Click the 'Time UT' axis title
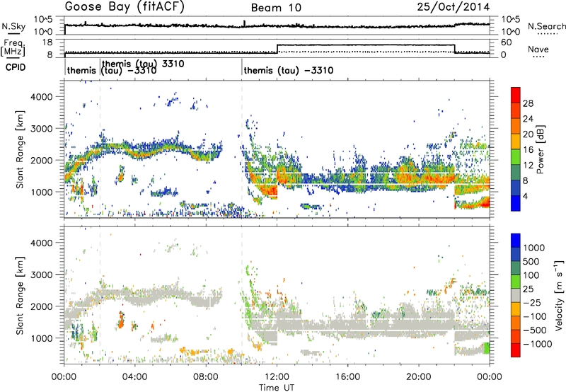Image resolution: width=566 pixels, height=392 pixels. (x=277, y=387)
